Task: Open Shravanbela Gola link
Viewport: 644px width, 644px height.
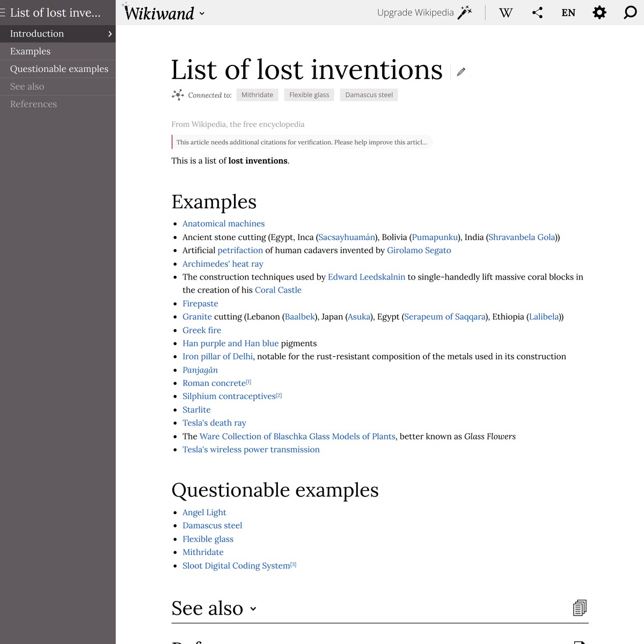Action: (522, 237)
